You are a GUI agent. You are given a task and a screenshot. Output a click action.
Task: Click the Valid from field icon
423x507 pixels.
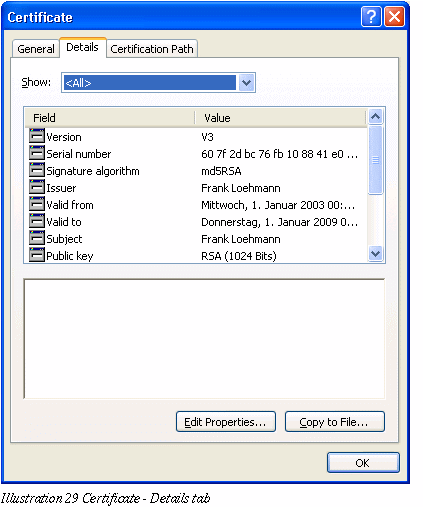[x=37, y=204]
